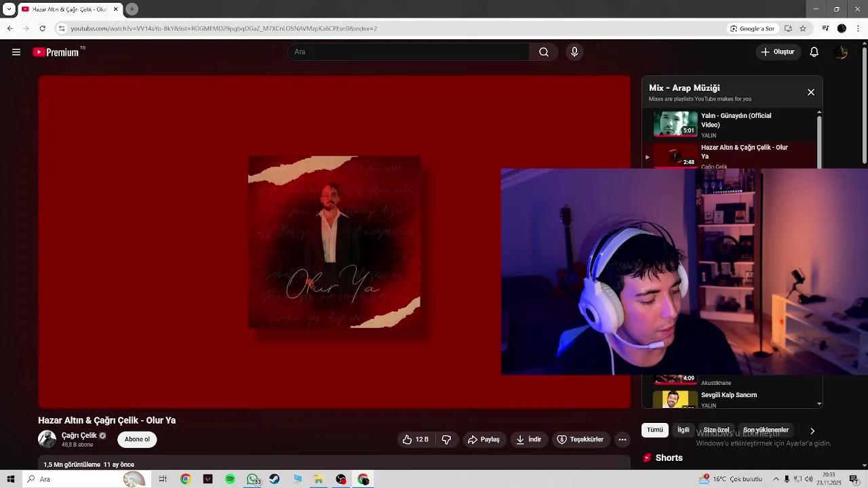Like the video with 12 B thumbs up

[x=416, y=440]
